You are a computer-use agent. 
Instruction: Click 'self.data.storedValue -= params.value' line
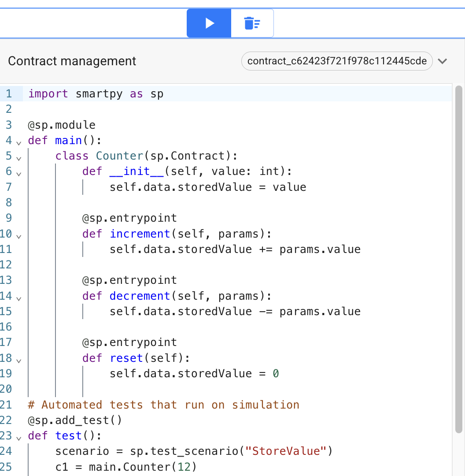235,312
